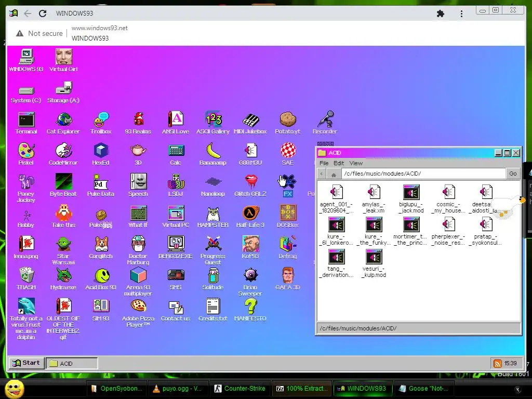Click smiley start orb on host taskbar
This screenshot has width=532, height=399.
click(x=14, y=390)
